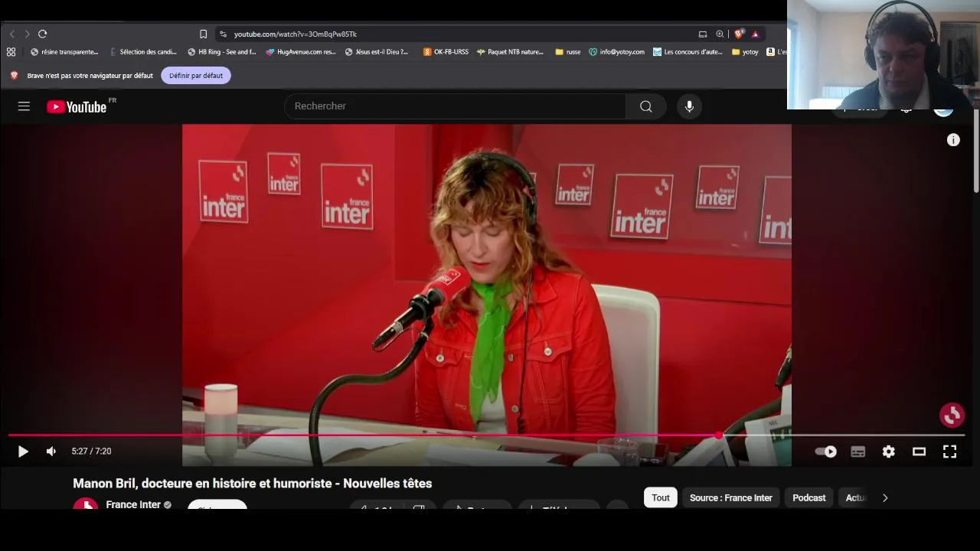Open the 'HB Ring - See and f...' bookmark

(222, 52)
